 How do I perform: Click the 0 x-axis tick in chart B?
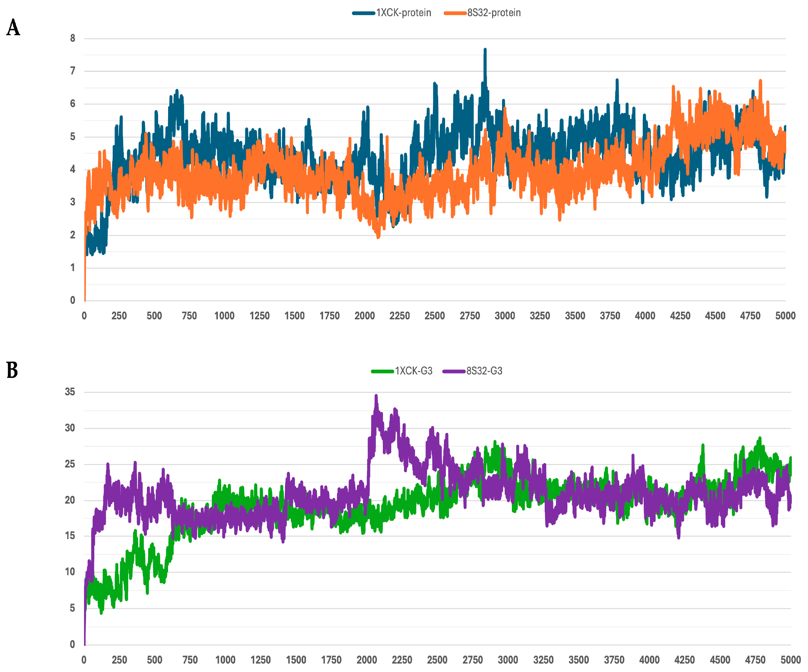[84, 660]
